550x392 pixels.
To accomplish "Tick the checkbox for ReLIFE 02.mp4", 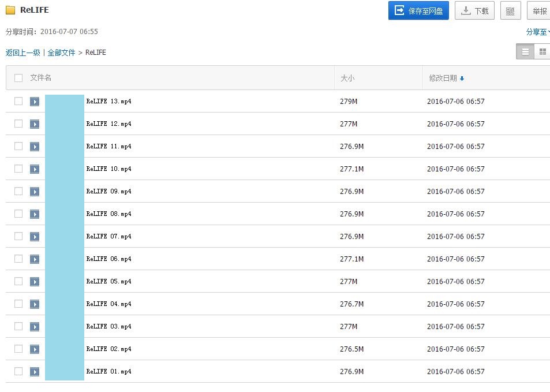I will click(x=18, y=349).
